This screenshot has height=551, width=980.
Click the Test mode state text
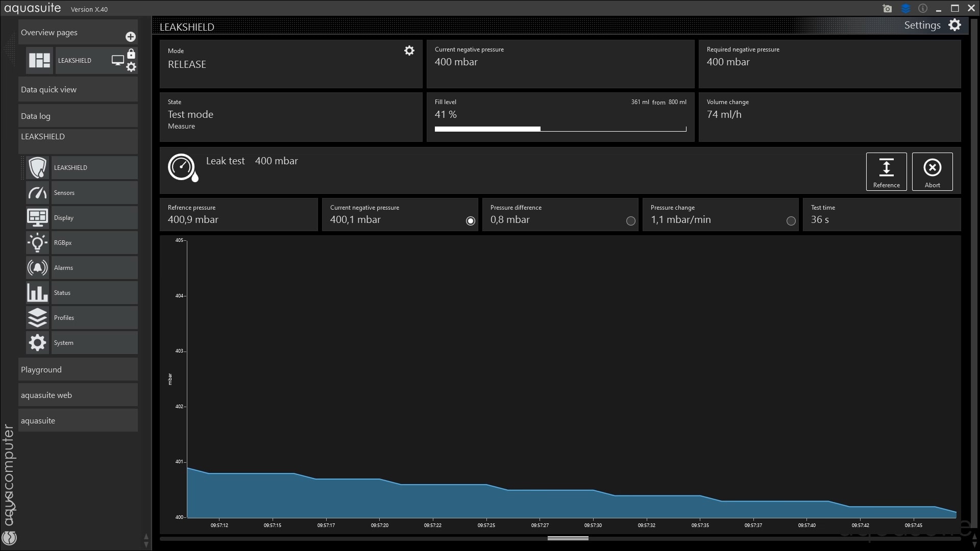tap(190, 114)
